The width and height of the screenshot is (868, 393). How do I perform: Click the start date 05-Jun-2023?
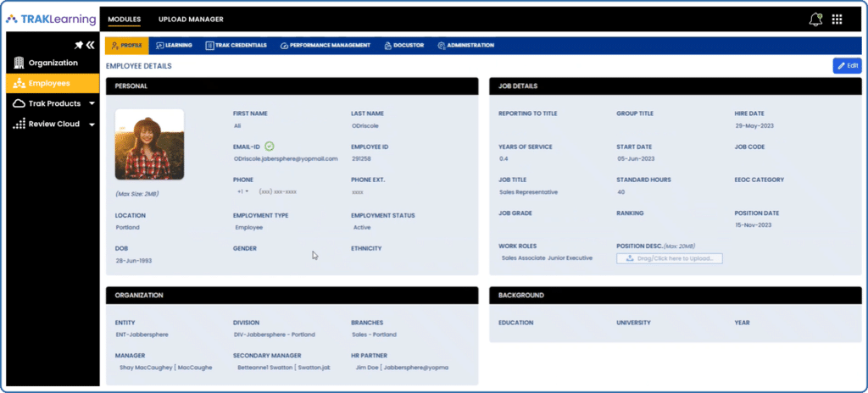(x=636, y=158)
